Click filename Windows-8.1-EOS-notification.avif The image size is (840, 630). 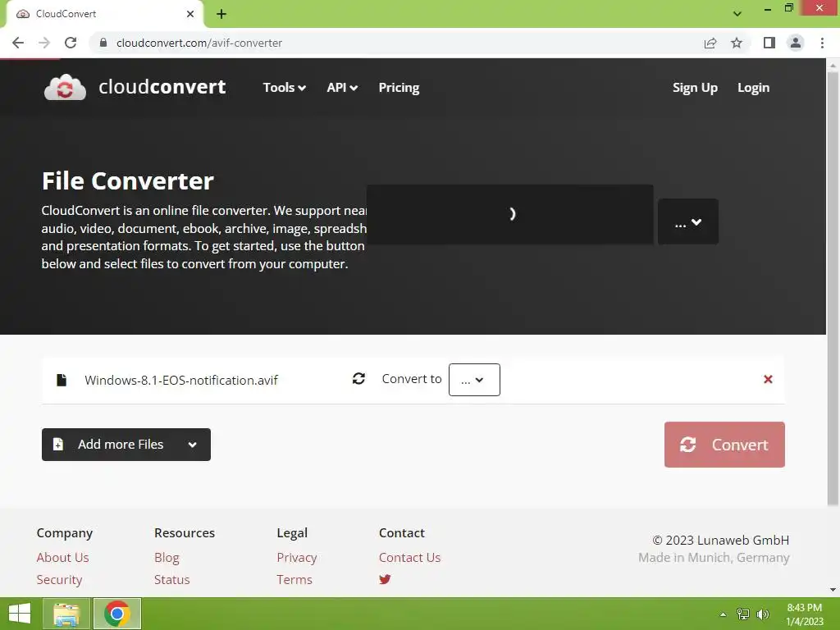(181, 380)
